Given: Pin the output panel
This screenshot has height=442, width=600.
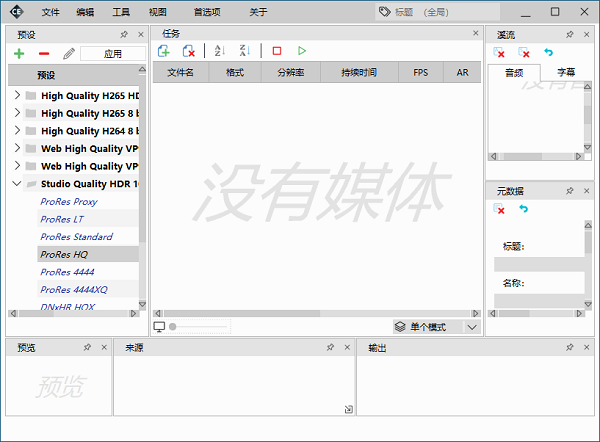Looking at the screenshot, I should point(569,347).
